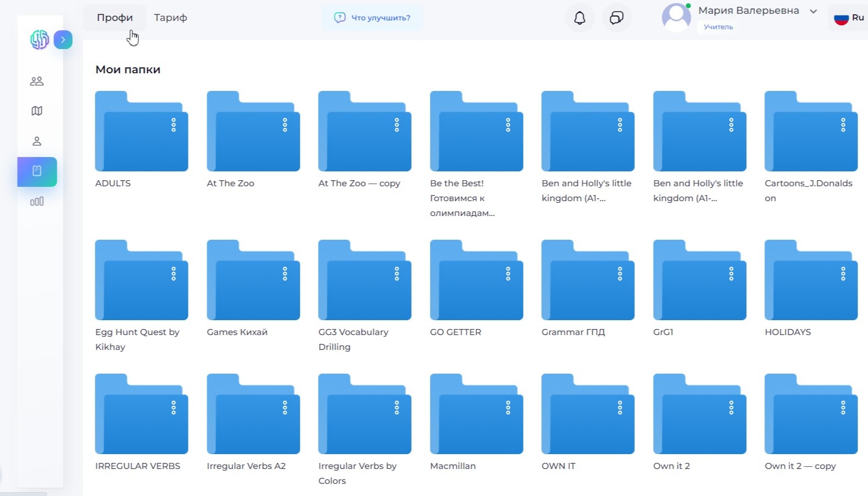Switch to the Профи tab
The width and height of the screenshot is (868, 496).
115,18
